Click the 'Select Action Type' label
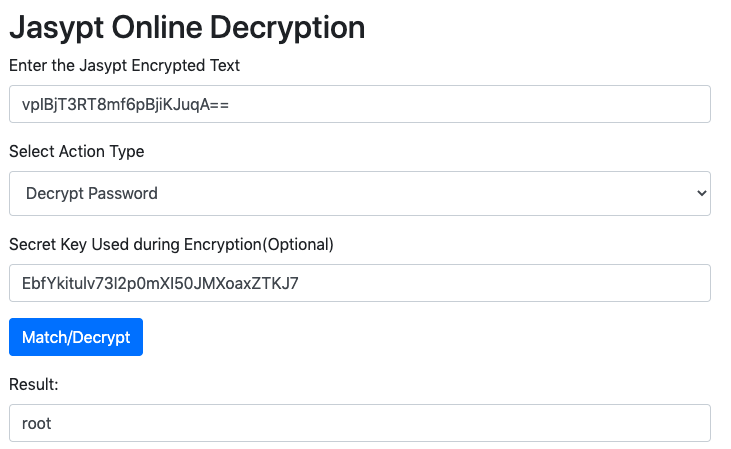 (77, 152)
